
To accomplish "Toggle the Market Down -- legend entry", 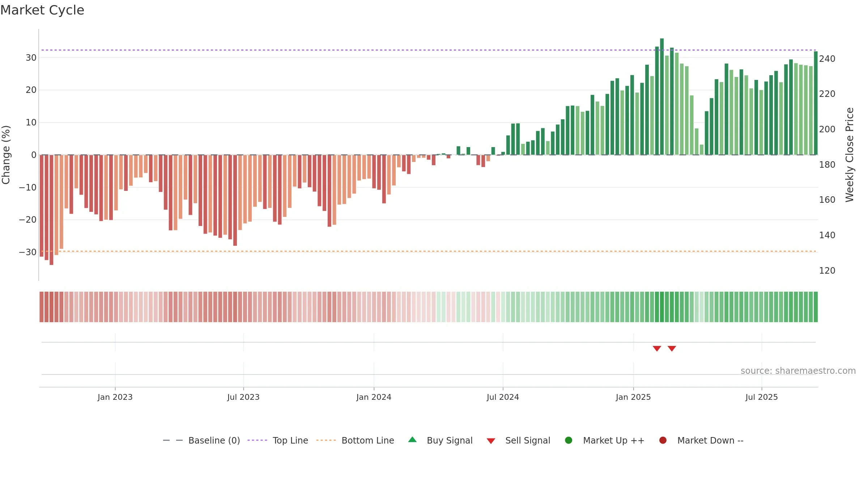I will [x=701, y=440].
